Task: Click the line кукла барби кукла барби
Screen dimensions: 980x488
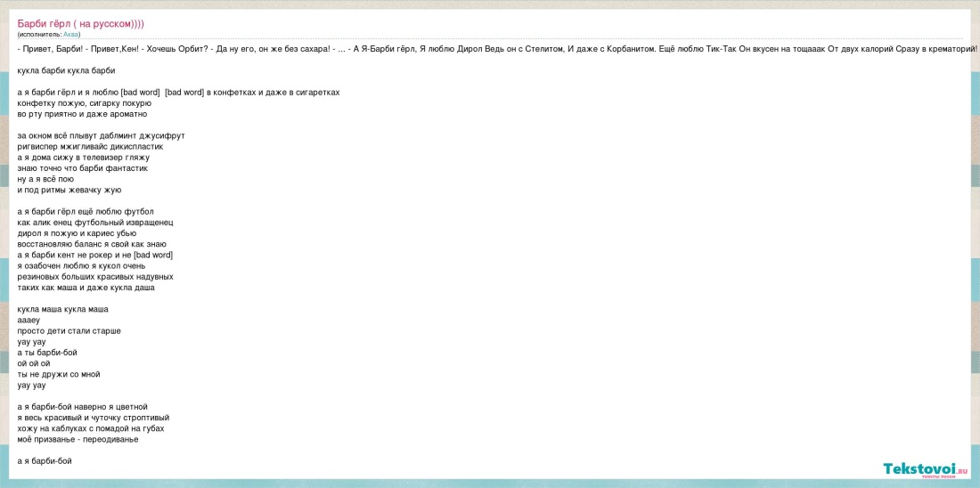Action: coord(66,70)
